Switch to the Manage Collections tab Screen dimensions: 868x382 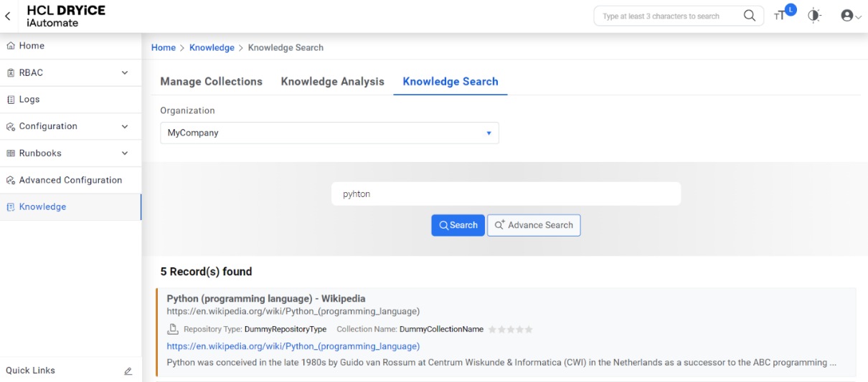point(211,82)
